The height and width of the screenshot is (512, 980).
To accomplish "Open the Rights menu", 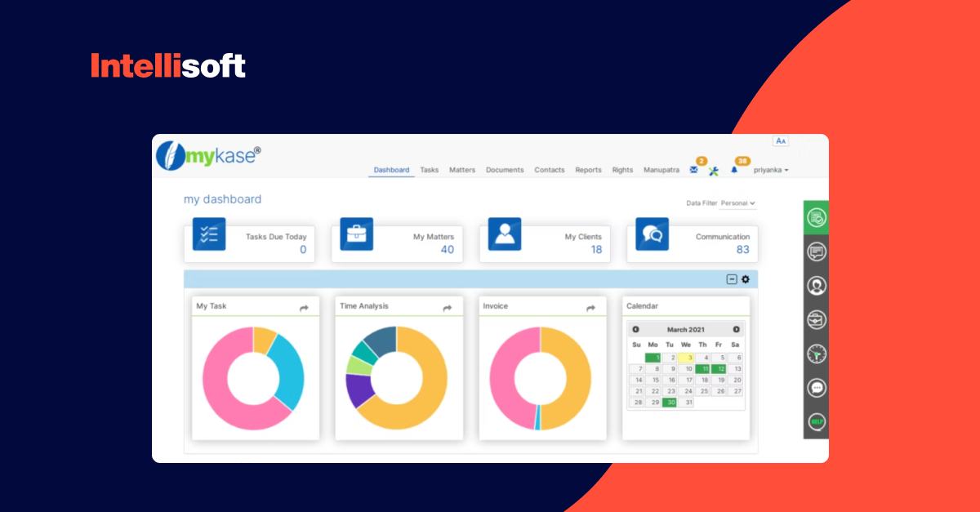I will click(x=622, y=170).
